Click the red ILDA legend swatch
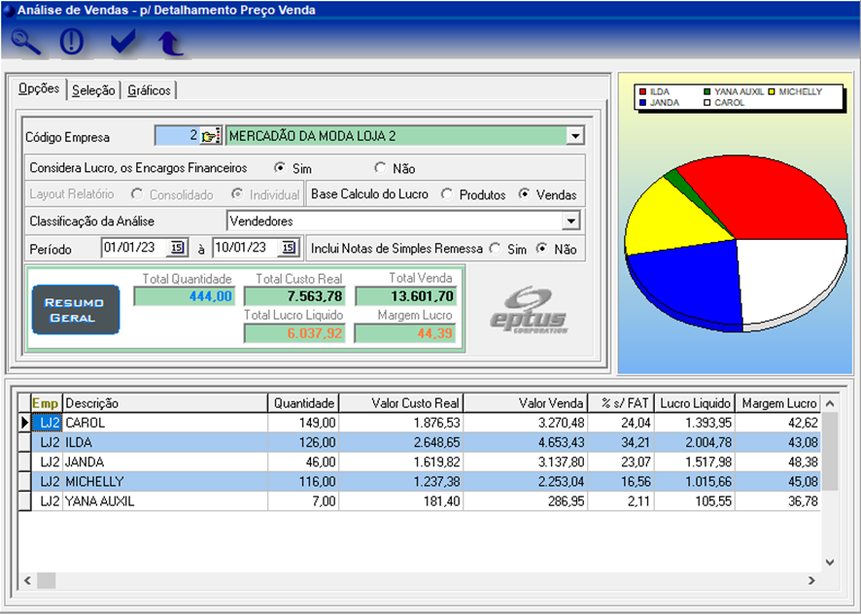Viewport: 861px width, 616px height. (x=642, y=92)
